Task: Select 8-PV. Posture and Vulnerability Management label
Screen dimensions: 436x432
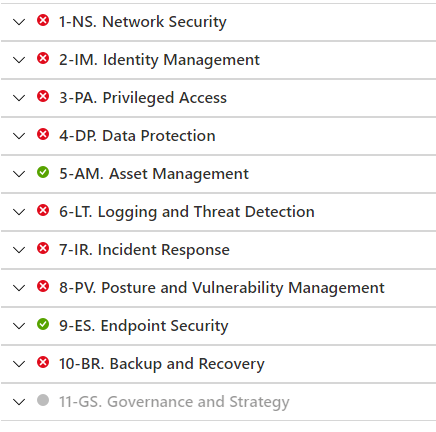Action: 222,288
